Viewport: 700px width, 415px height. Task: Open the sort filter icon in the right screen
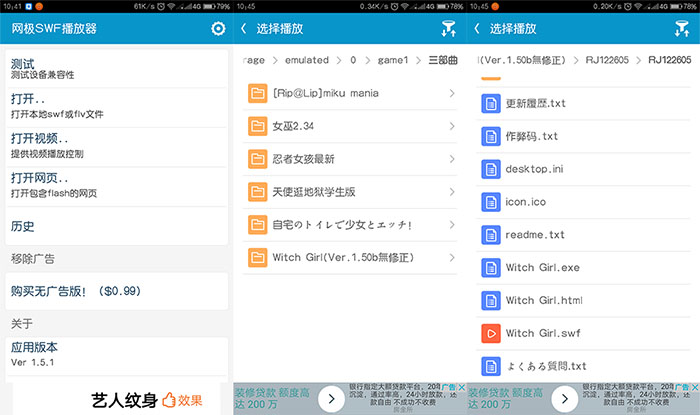pyautogui.click(x=682, y=29)
